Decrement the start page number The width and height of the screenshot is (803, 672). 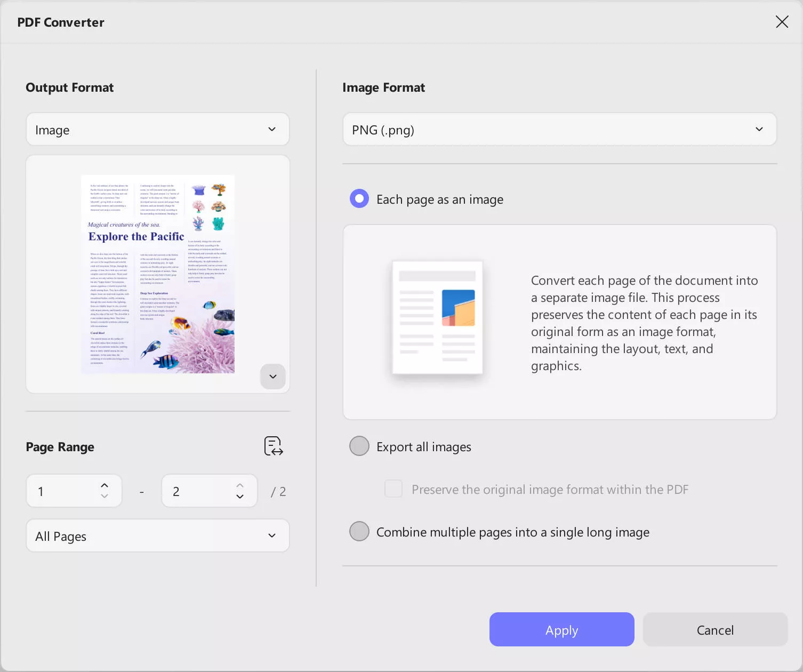(105, 497)
